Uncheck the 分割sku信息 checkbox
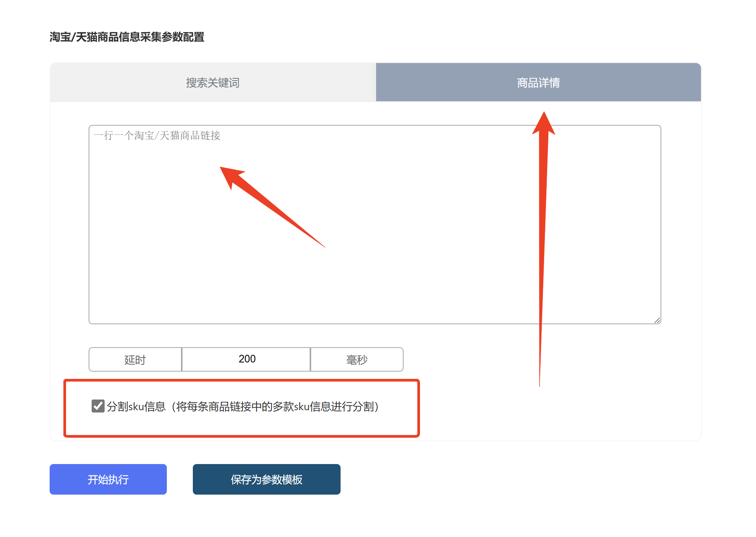Viewport: 756px width, 537px height. pos(98,406)
